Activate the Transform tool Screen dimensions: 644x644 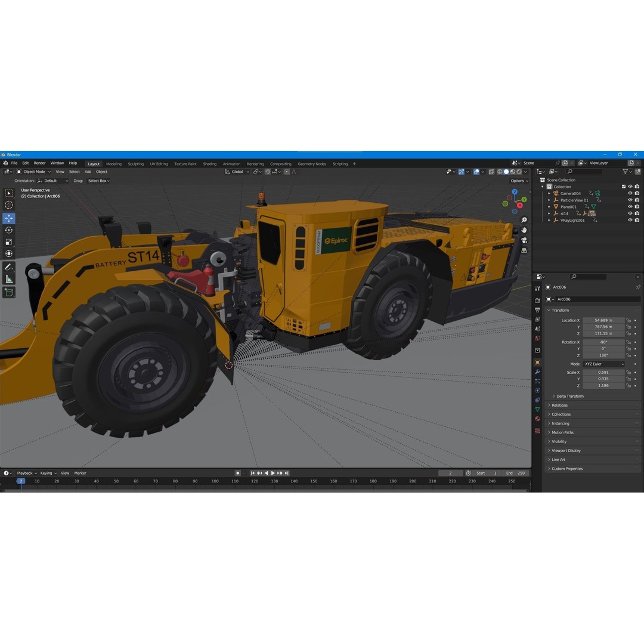tap(8, 254)
